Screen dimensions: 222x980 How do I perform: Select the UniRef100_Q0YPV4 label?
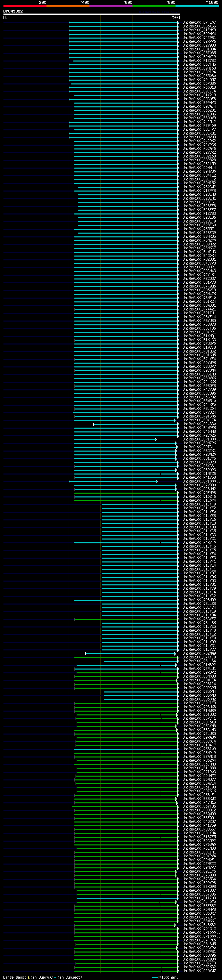pyautogui.click(x=199, y=856)
